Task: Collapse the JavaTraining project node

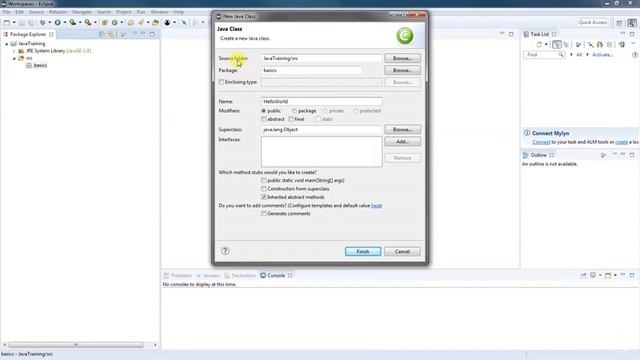Action: (7, 44)
